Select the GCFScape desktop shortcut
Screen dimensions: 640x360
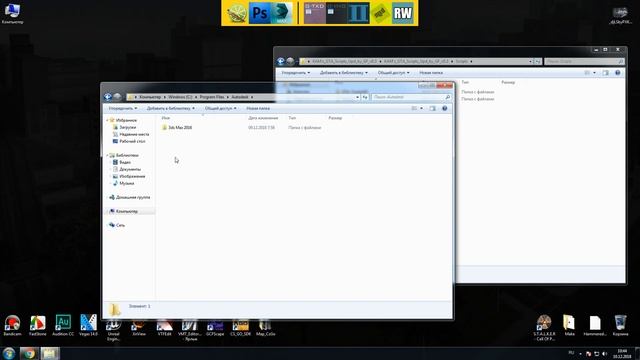(215, 328)
